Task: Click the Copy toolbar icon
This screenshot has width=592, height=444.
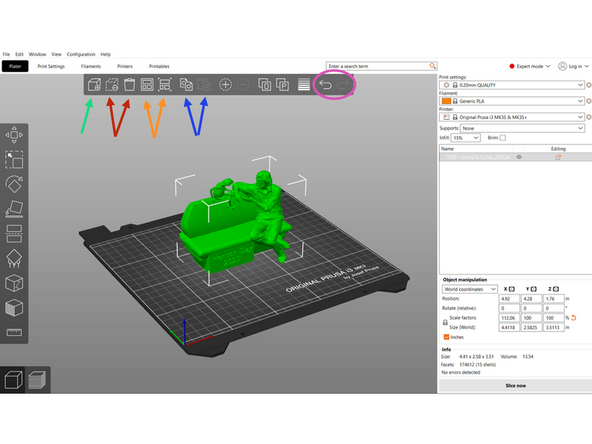Action: coord(186,85)
